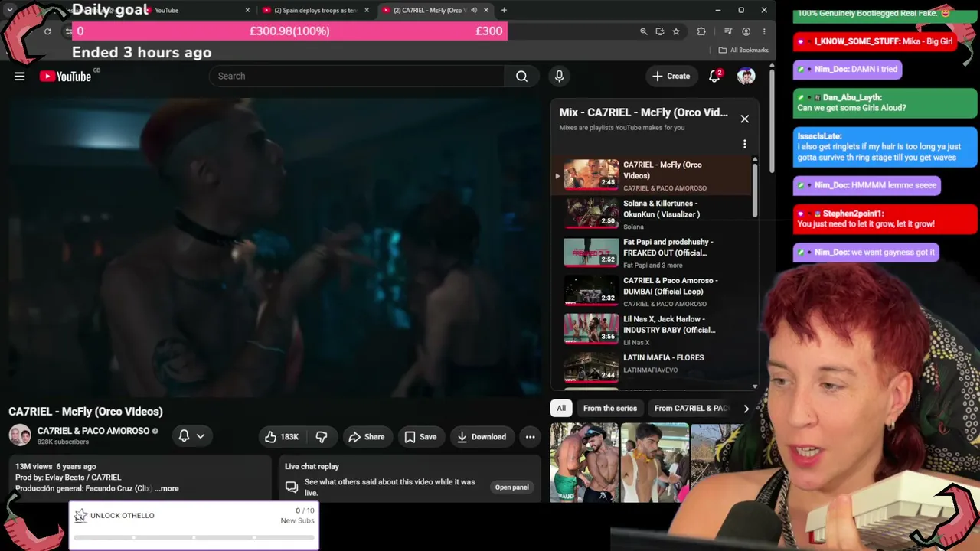The width and height of the screenshot is (980, 551).
Task: Play Fat Papi FREAKED OUT thumbnail
Action: [591, 252]
